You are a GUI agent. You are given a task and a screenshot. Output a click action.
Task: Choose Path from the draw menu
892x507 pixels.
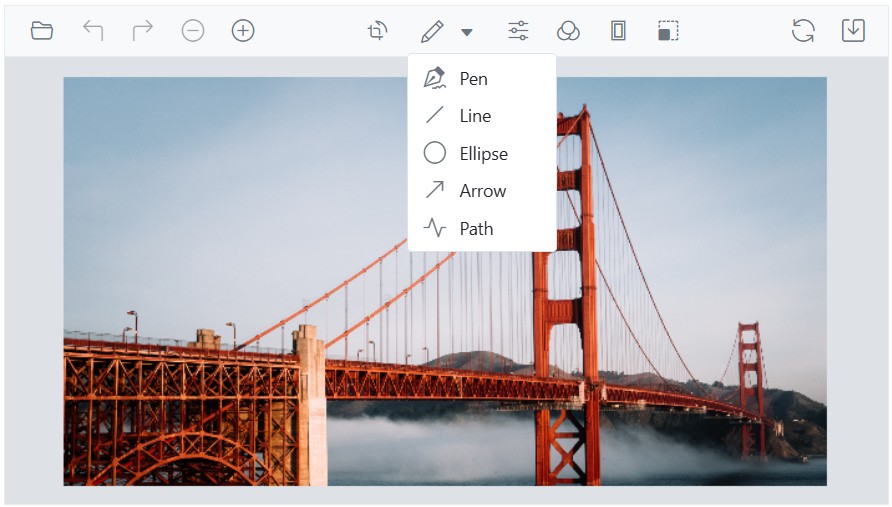pos(482,228)
